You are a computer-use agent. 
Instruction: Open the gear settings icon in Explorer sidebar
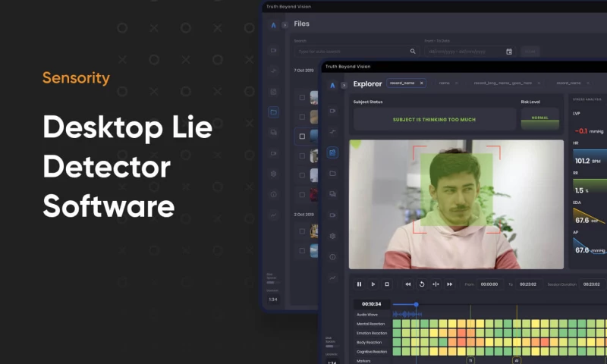[x=332, y=236]
